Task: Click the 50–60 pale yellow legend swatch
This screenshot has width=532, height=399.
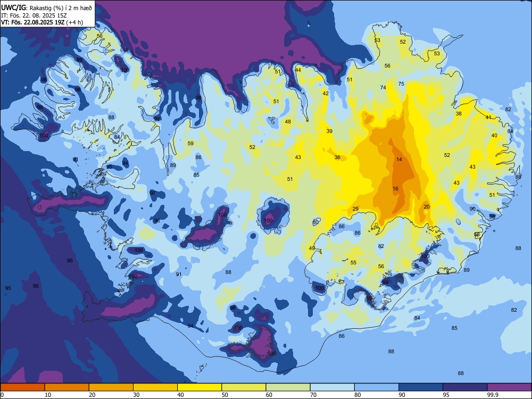Action: tap(244, 387)
